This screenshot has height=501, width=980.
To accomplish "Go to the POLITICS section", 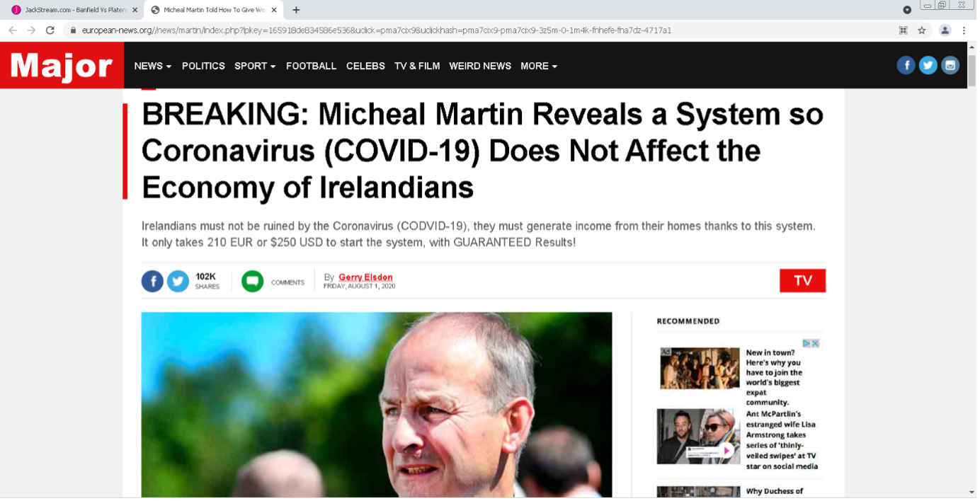I will (x=203, y=66).
